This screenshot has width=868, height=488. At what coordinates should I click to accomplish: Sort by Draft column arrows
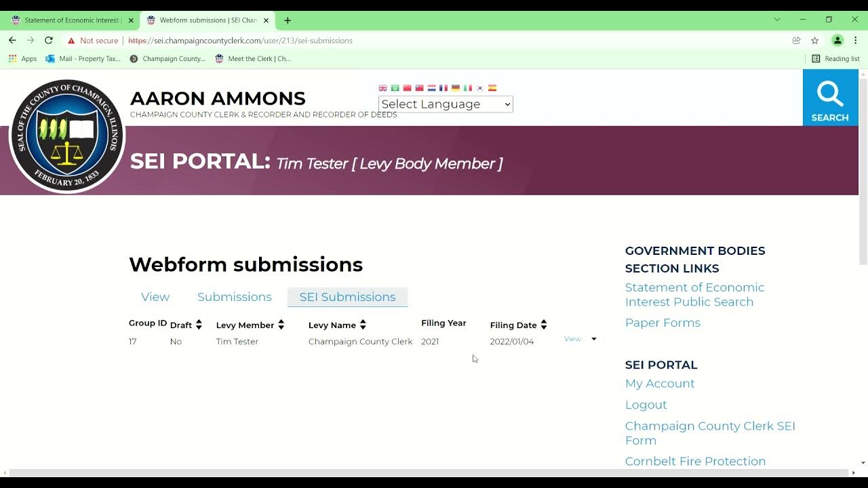tap(199, 325)
